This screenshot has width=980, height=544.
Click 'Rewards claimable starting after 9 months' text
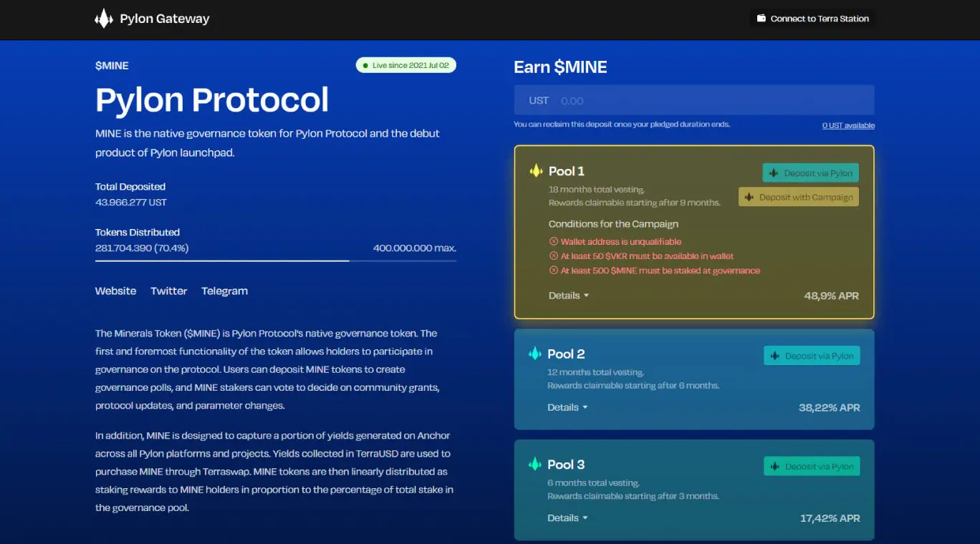(x=634, y=203)
